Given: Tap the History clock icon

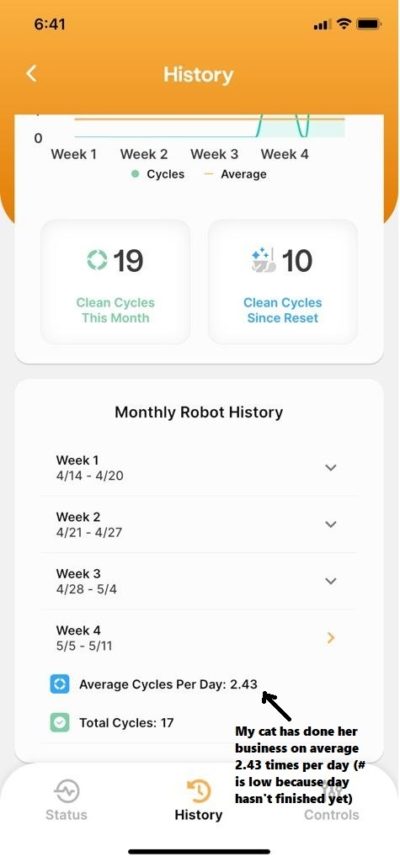Looking at the screenshot, I should (x=198, y=791).
